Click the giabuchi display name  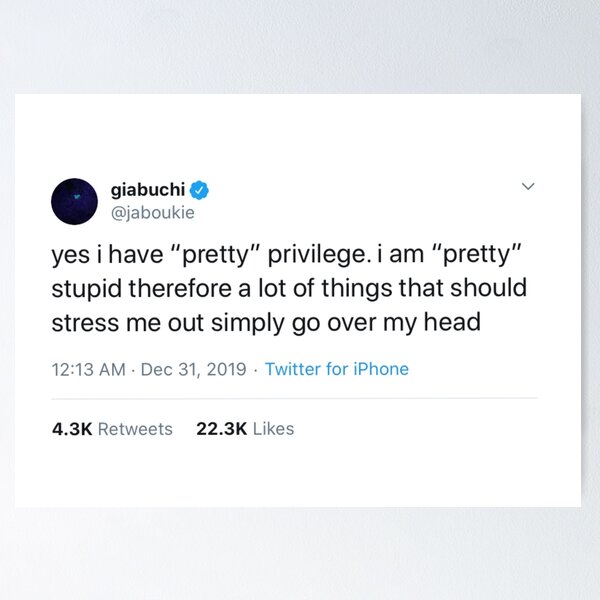pos(148,189)
